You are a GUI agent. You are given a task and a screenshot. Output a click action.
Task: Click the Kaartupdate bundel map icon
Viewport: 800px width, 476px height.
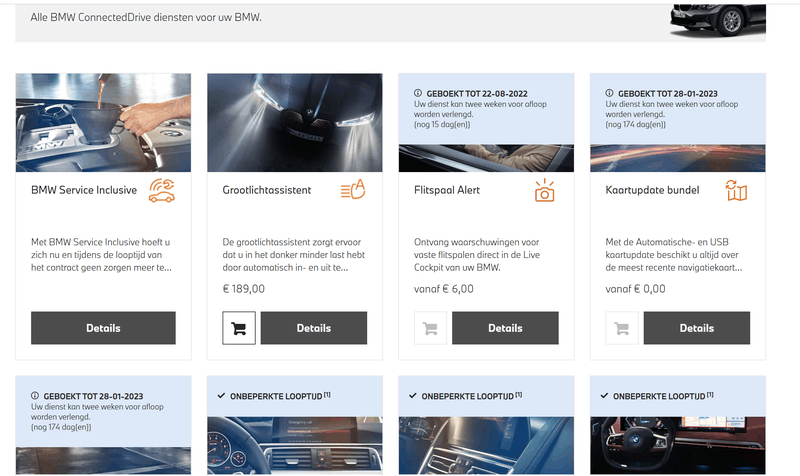point(736,190)
